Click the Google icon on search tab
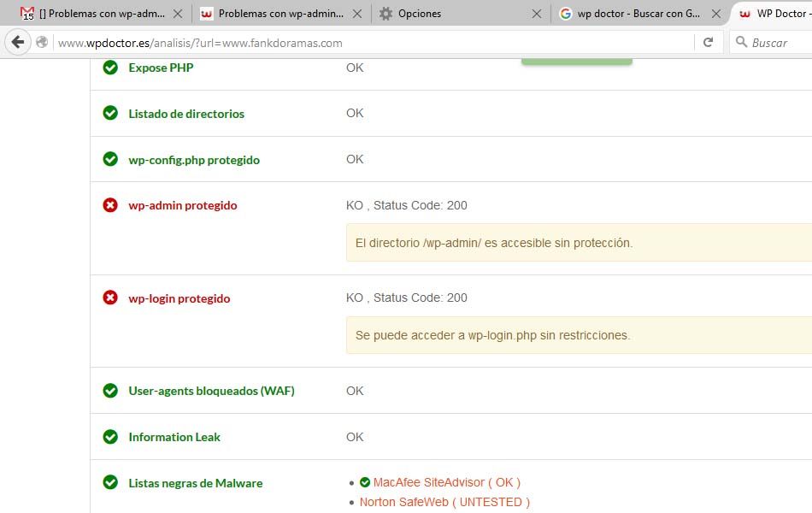The width and height of the screenshot is (812, 513). coord(566,14)
